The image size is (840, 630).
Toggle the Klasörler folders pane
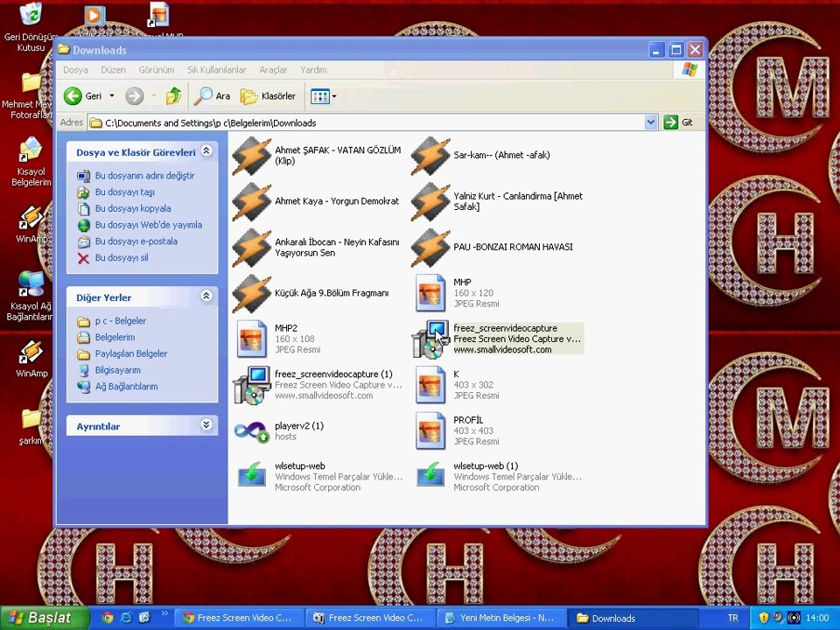coord(268,96)
